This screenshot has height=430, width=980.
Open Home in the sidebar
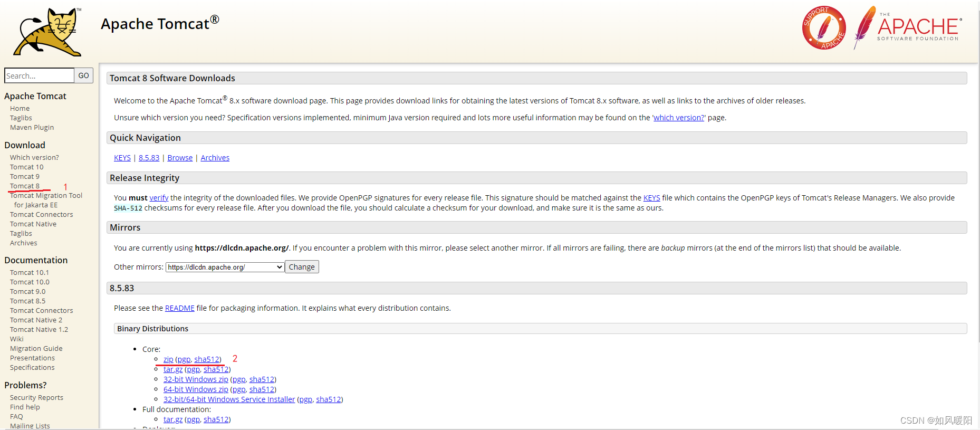pyautogui.click(x=20, y=108)
